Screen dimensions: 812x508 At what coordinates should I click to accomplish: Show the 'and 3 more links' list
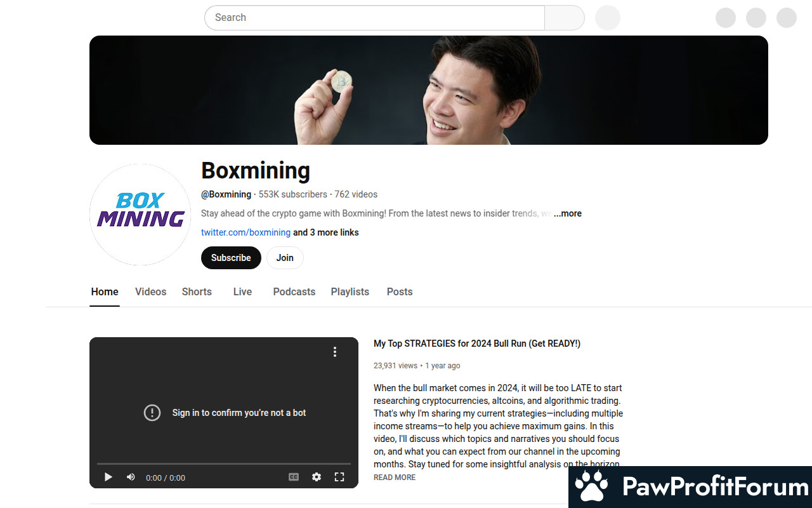pyautogui.click(x=326, y=232)
